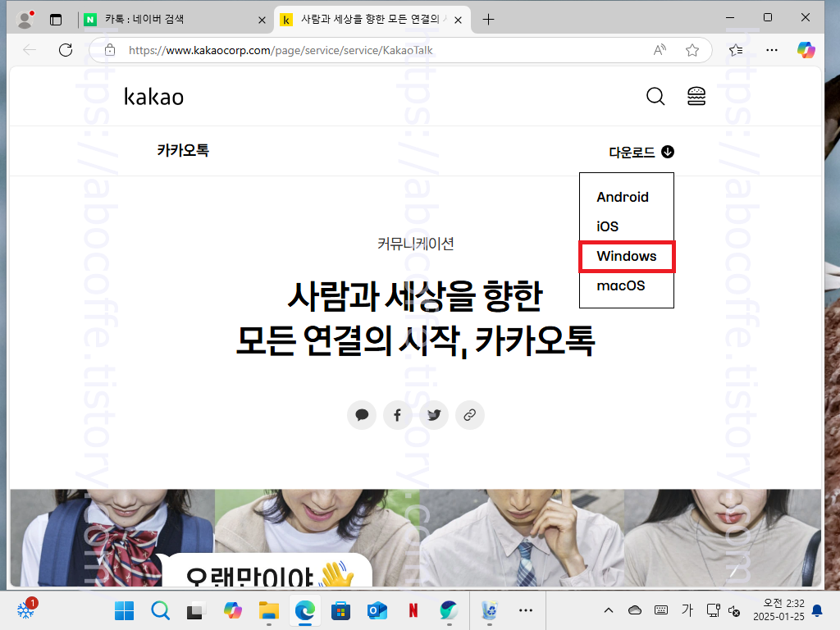840x630 pixels.
Task: Copy the page link icon
Action: pos(470,414)
